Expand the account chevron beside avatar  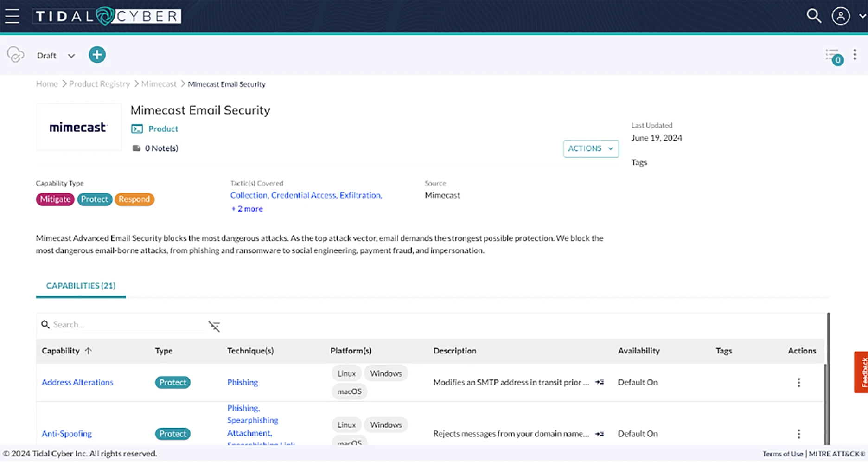(862, 16)
